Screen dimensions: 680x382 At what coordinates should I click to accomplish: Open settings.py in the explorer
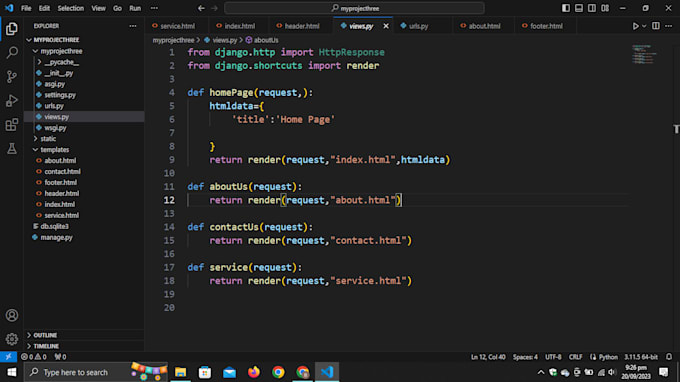click(85, 95)
